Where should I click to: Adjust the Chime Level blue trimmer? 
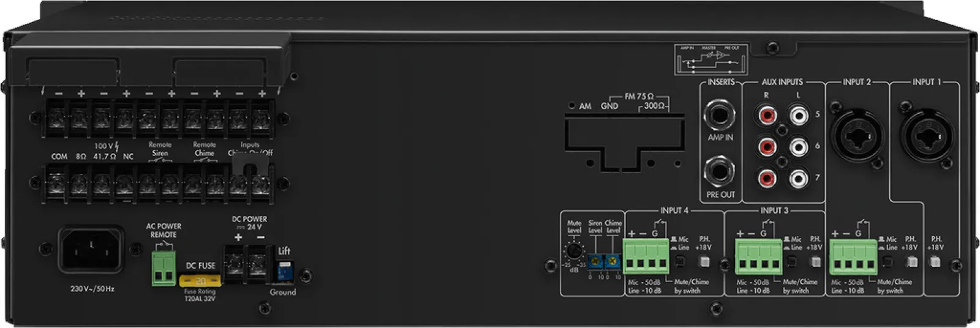tap(612, 262)
